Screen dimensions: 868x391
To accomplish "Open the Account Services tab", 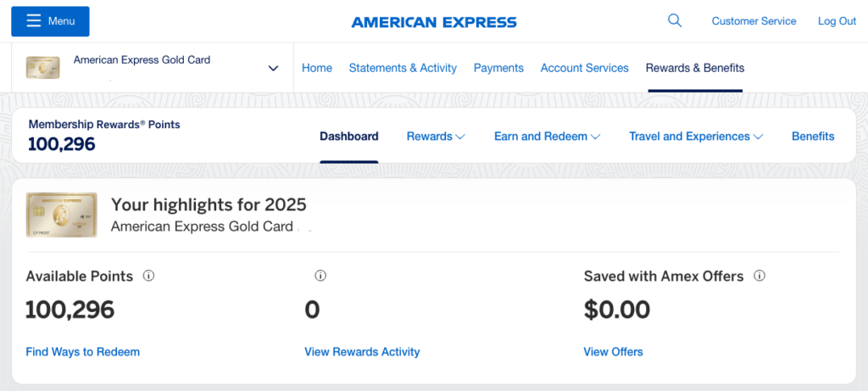I will [584, 68].
